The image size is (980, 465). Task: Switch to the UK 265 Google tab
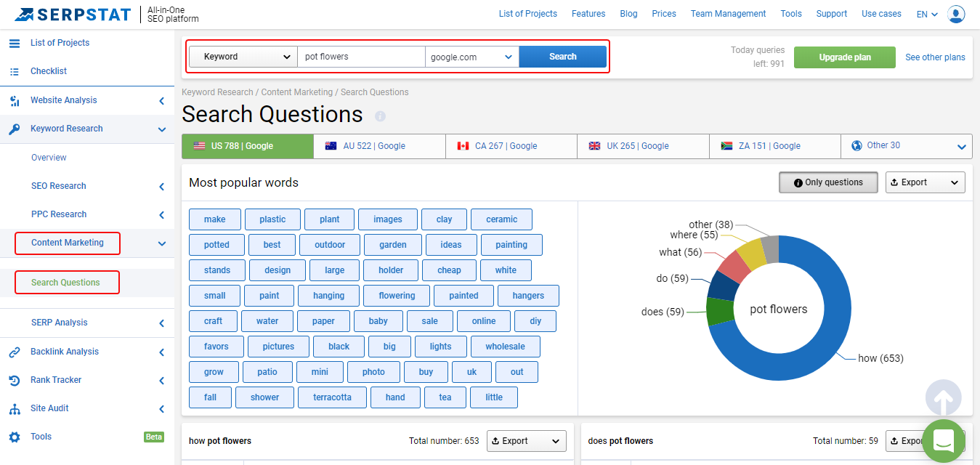coord(642,146)
